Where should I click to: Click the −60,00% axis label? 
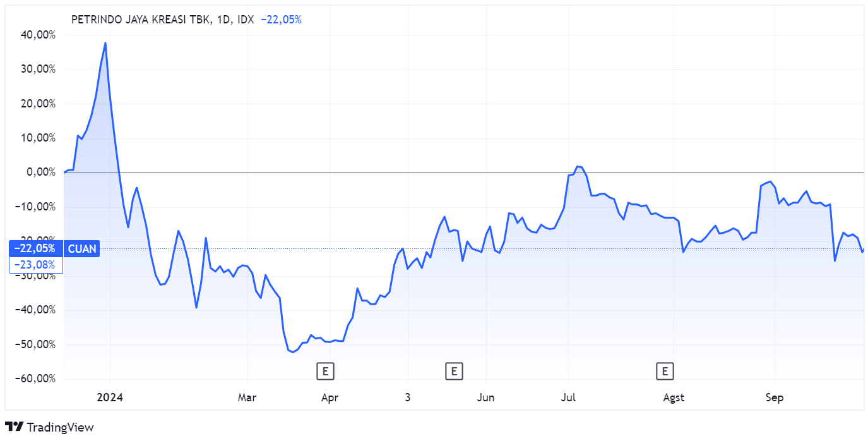36,379
